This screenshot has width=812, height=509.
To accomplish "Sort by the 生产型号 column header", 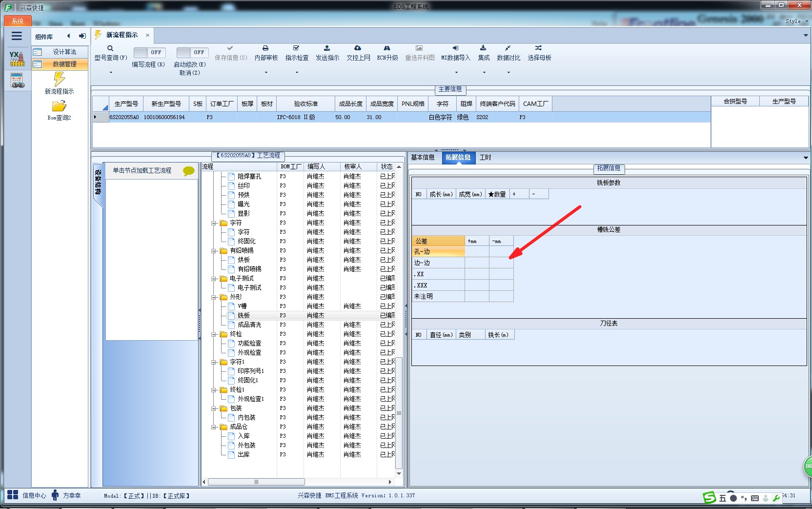I will [x=126, y=104].
